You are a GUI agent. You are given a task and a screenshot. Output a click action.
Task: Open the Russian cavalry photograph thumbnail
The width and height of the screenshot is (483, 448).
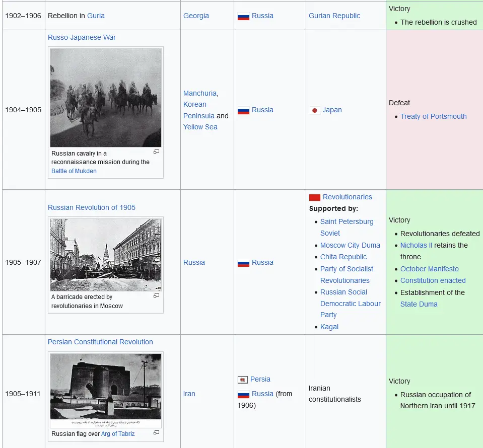[106, 98]
